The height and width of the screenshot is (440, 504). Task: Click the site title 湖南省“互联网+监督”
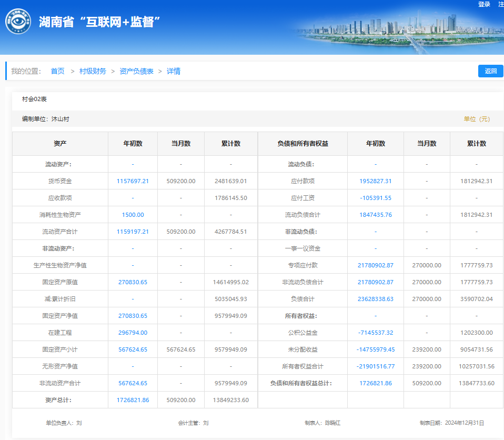point(99,22)
